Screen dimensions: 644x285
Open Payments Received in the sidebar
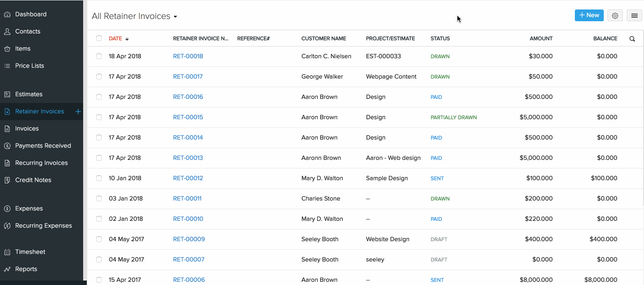43,146
